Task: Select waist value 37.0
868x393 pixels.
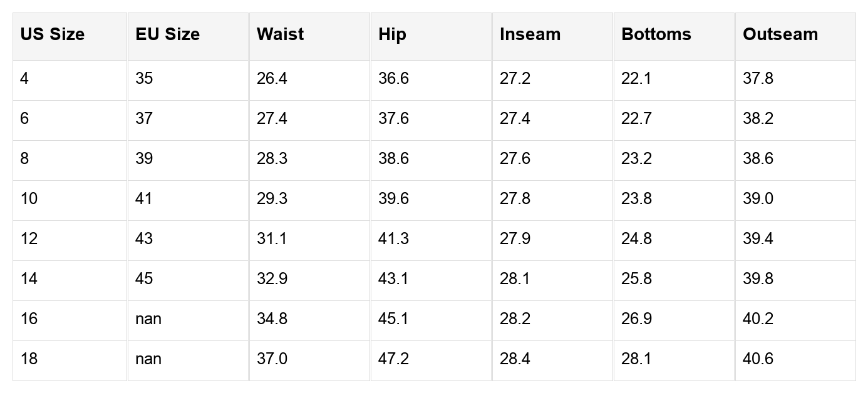Action: pos(272,359)
